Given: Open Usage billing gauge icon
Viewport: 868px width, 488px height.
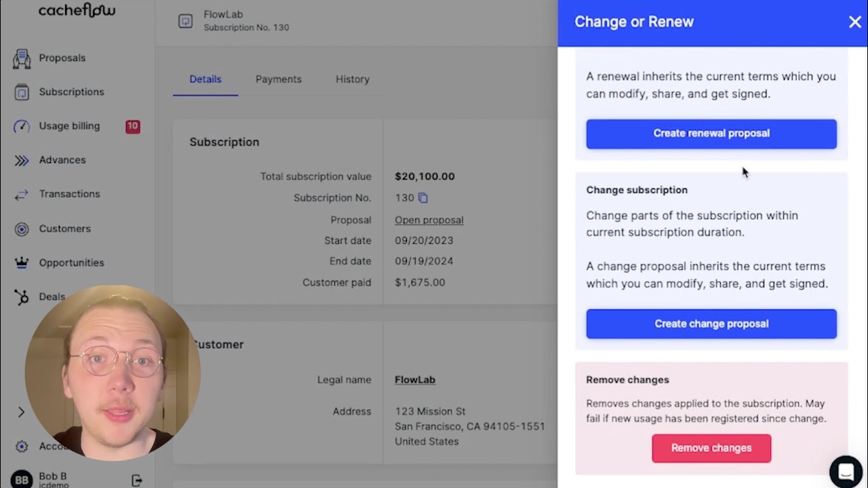Looking at the screenshot, I should (x=22, y=126).
